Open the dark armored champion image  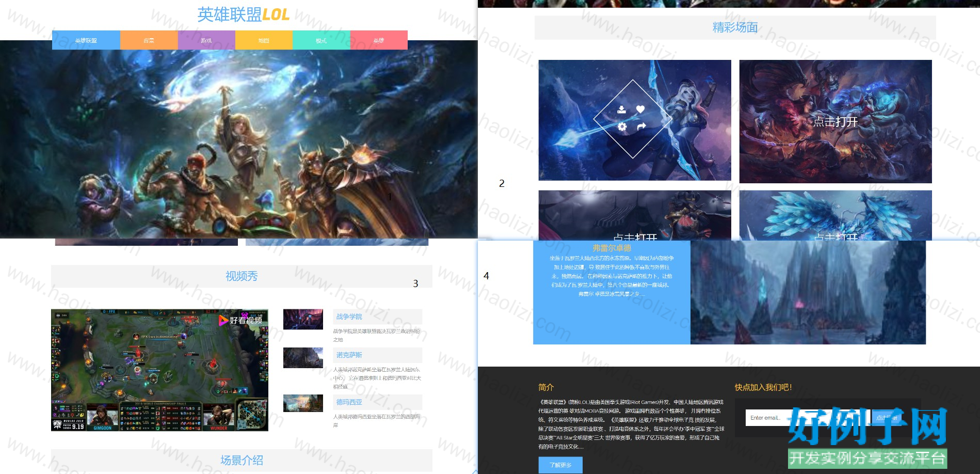(635, 215)
